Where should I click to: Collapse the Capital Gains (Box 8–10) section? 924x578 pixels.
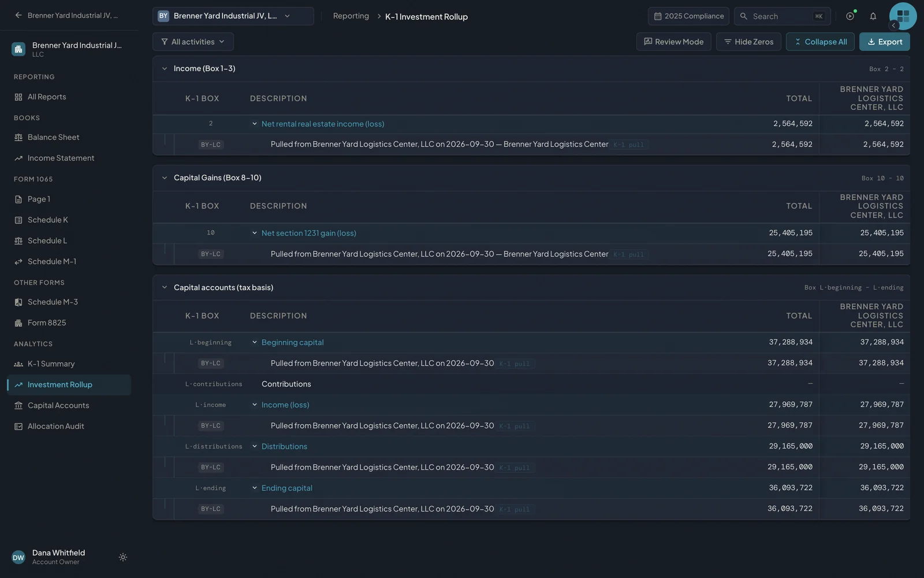pyautogui.click(x=165, y=178)
